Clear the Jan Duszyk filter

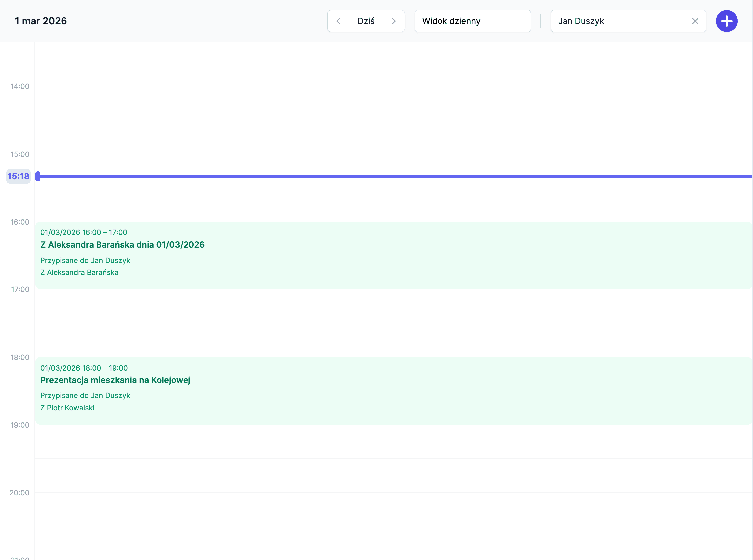[695, 21]
